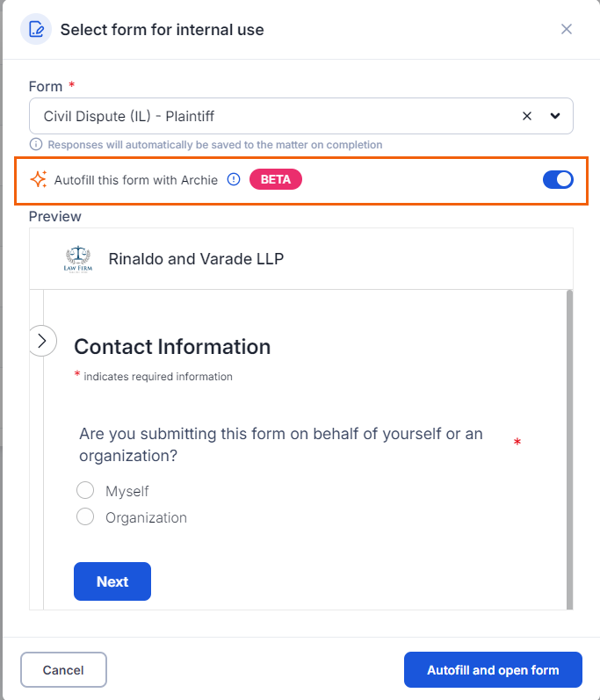Toggle Autofill this form with Archie off
The image size is (600, 700).
point(558,179)
